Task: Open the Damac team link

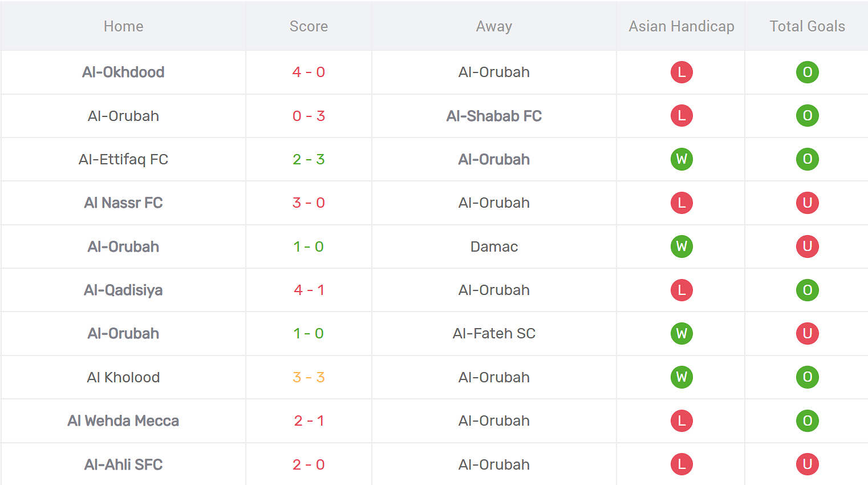Action: pos(494,246)
